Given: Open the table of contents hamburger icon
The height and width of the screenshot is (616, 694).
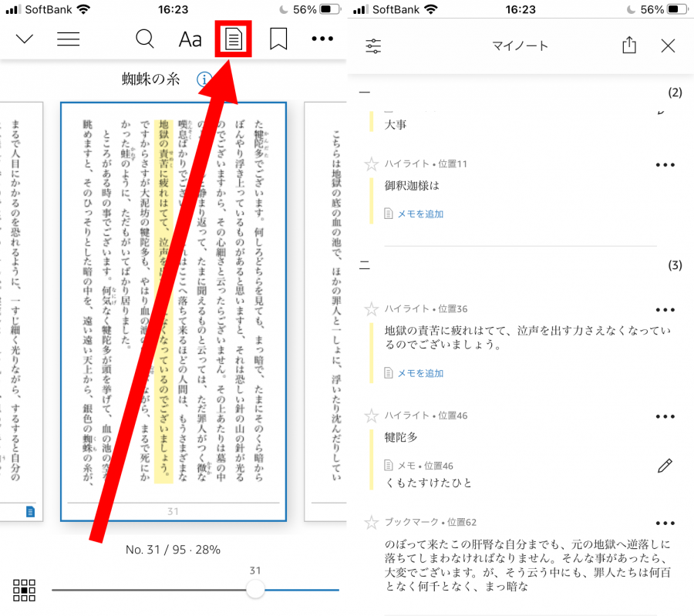Looking at the screenshot, I should (68, 39).
